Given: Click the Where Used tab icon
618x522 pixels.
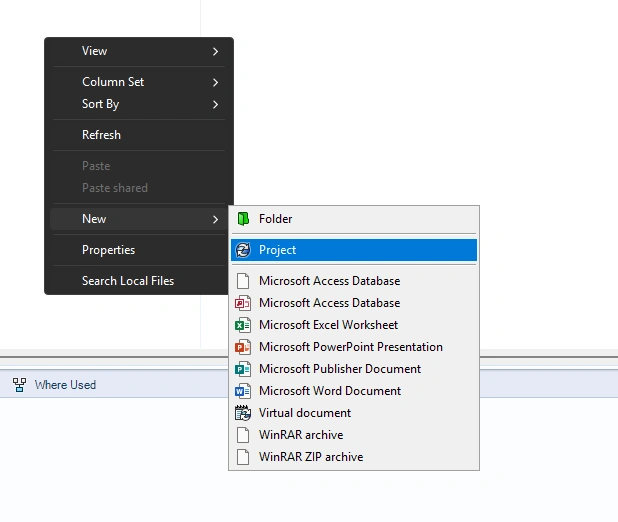Looking at the screenshot, I should 19,385.
